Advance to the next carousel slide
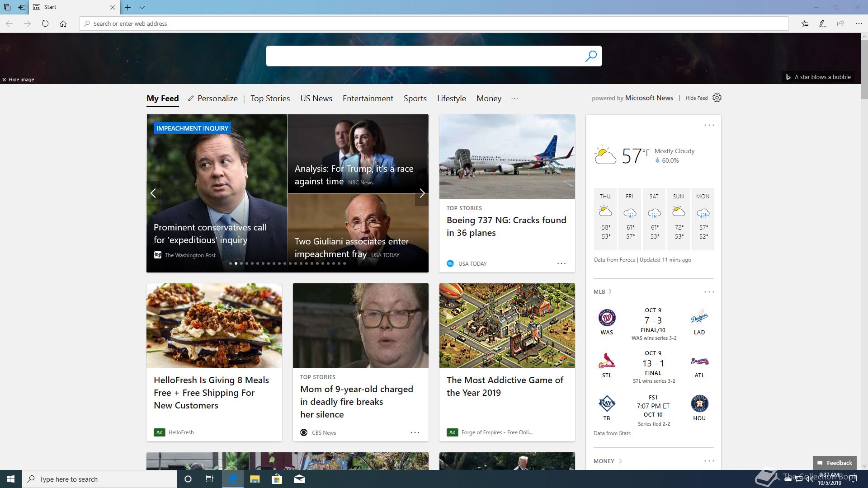Viewport: 868px width, 488px height. [x=422, y=193]
